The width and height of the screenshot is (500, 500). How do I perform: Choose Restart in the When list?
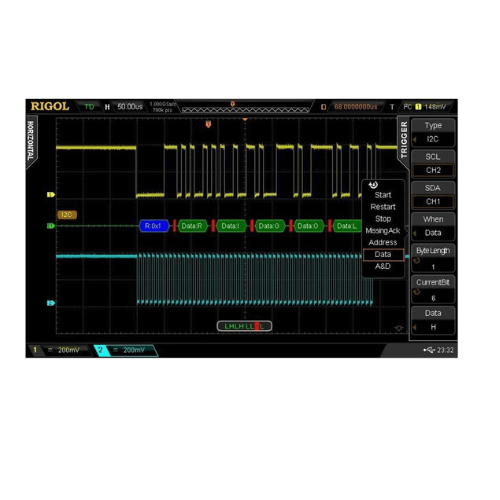click(x=383, y=207)
